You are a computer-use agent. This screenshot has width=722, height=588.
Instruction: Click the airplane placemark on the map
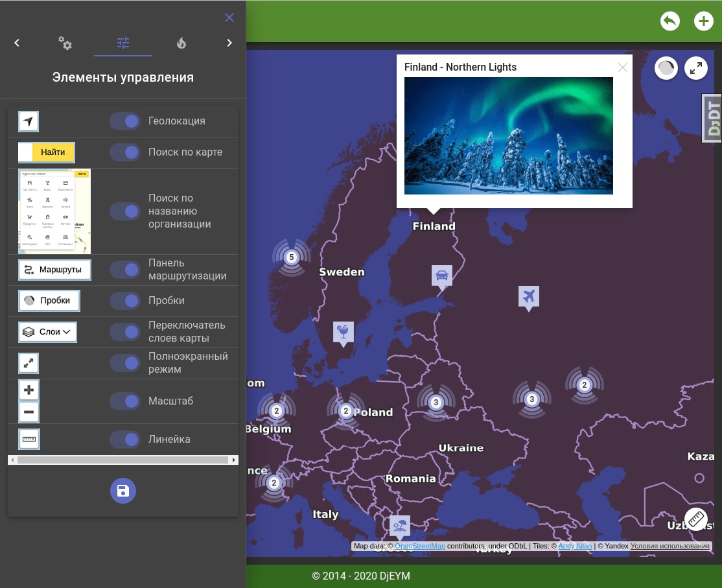pyautogui.click(x=529, y=298)
